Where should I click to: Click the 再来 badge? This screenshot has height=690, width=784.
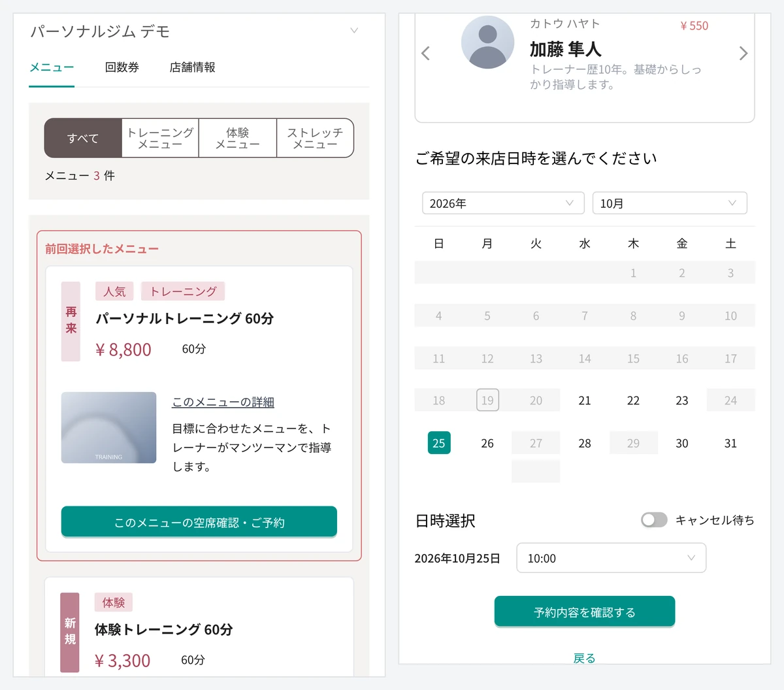click(71, 321)
